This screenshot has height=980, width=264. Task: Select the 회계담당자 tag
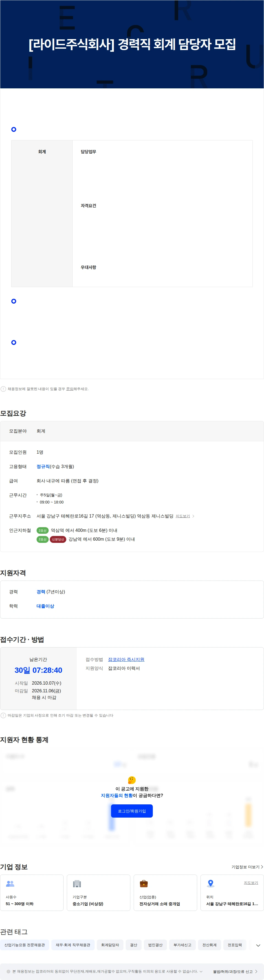110,945
